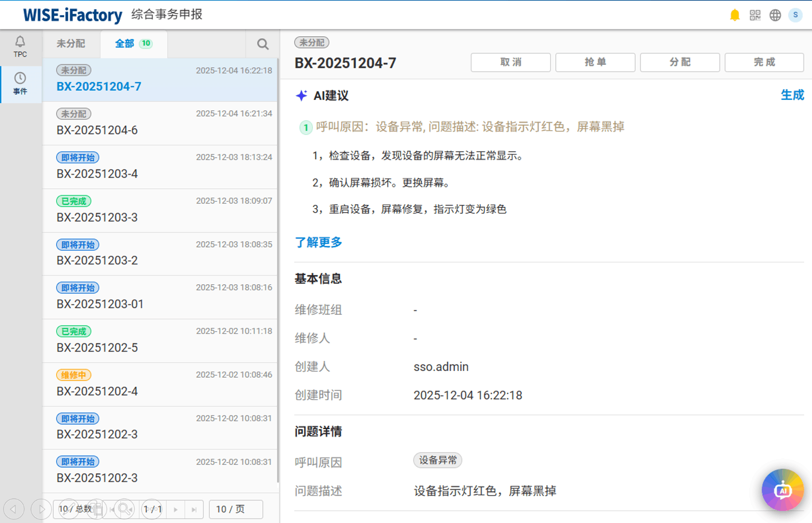The width and height of the screenshot is (812, 523).
Task: Switch to the 未分配 tab
Action: [71, 44]
